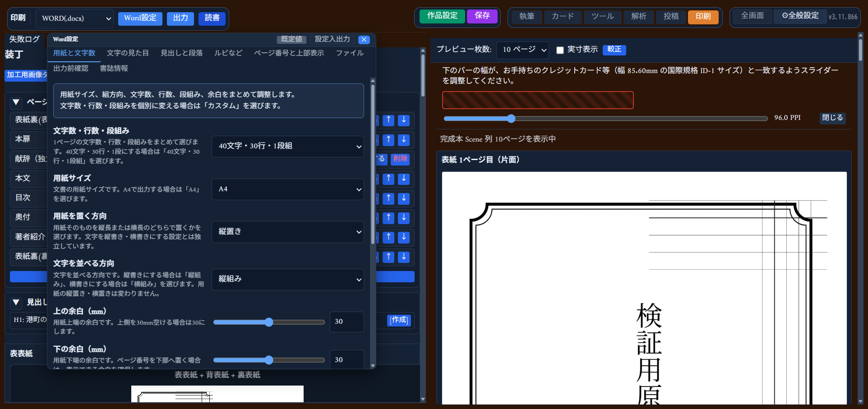Open ツール menu

click(x=602, y=17)
